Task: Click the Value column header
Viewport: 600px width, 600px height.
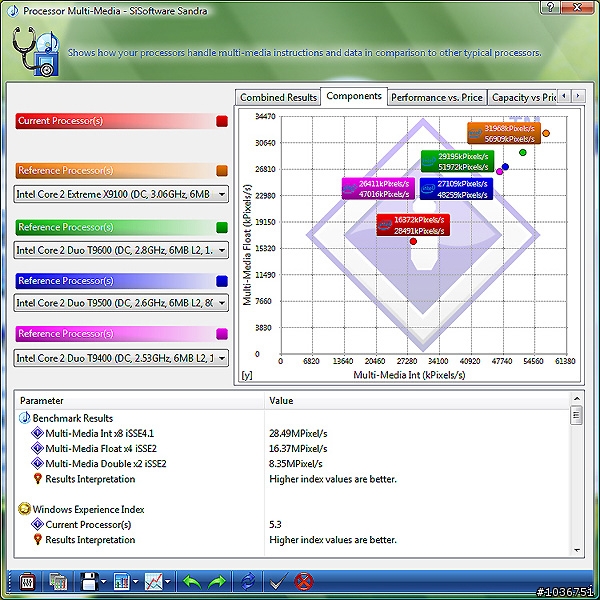Action: coord(417,401)
